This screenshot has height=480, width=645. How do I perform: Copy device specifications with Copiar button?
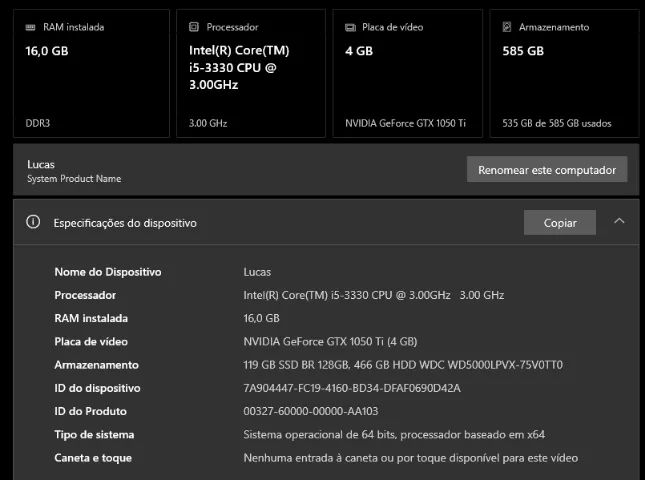click(x=560, y=223)
